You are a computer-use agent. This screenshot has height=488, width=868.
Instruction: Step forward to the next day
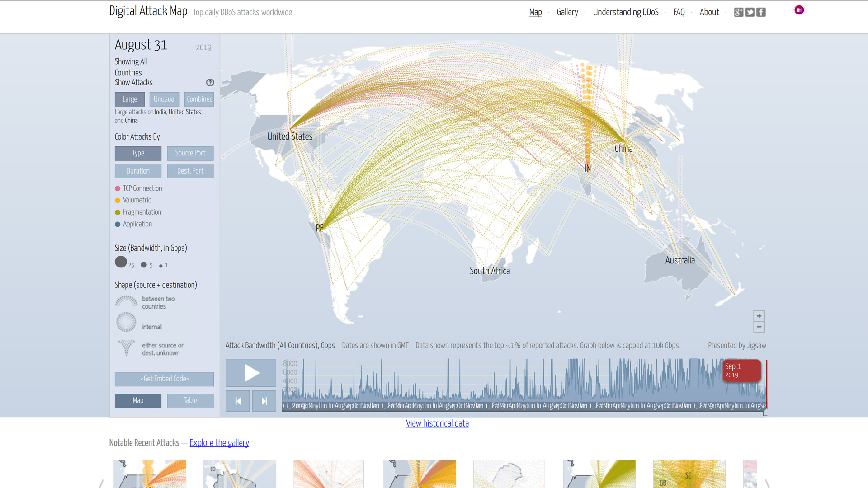click(x=264, y=401)
